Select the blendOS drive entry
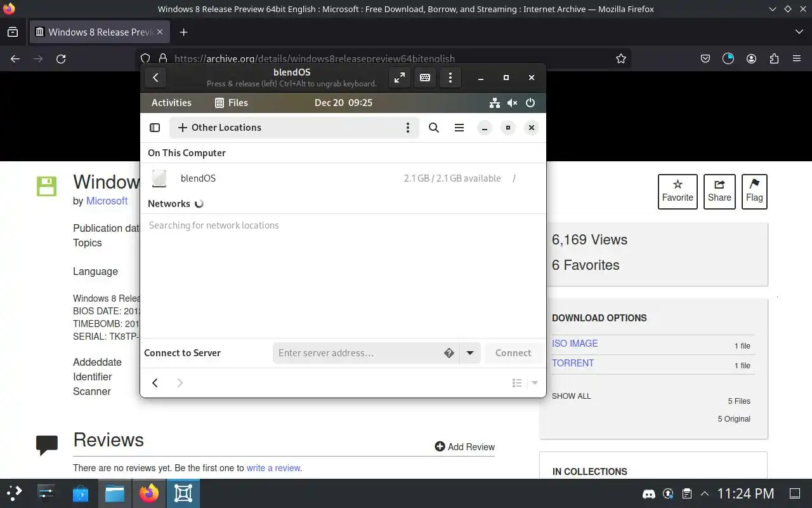 pyautogui.click(x=343, y=178)
